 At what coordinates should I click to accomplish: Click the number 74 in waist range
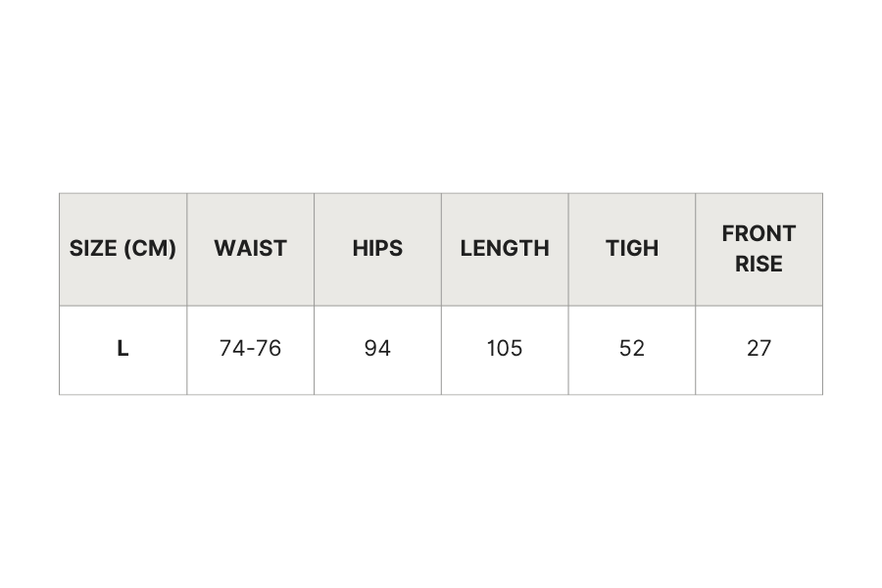pos(232,348)
